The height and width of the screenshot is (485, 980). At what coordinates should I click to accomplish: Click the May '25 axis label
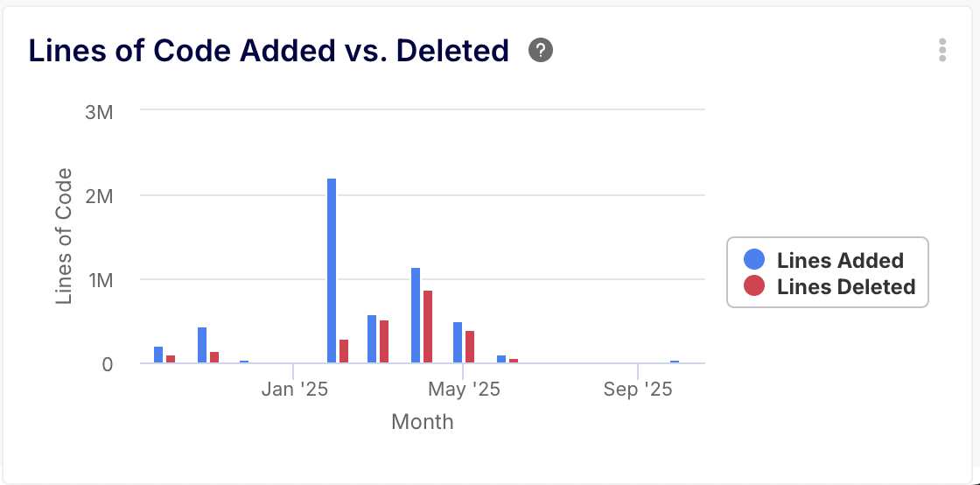point(466,390)
